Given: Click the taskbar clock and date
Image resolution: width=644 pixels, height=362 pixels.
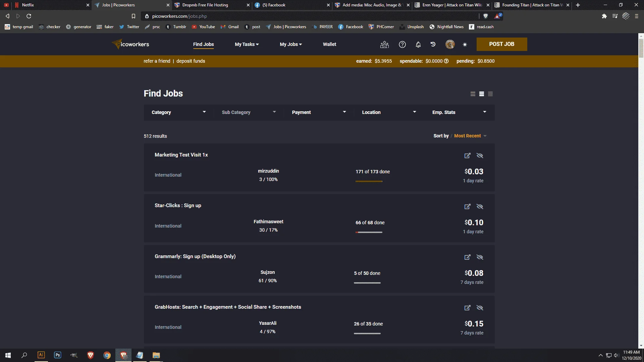Looking at the screenshot, I should click(631, 355).
